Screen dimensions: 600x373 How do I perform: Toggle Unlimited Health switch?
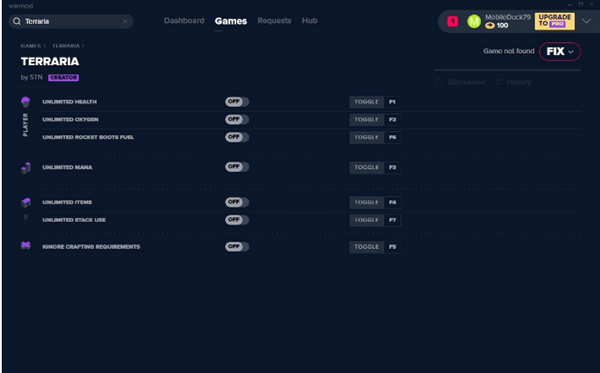(x=237, y=102)
